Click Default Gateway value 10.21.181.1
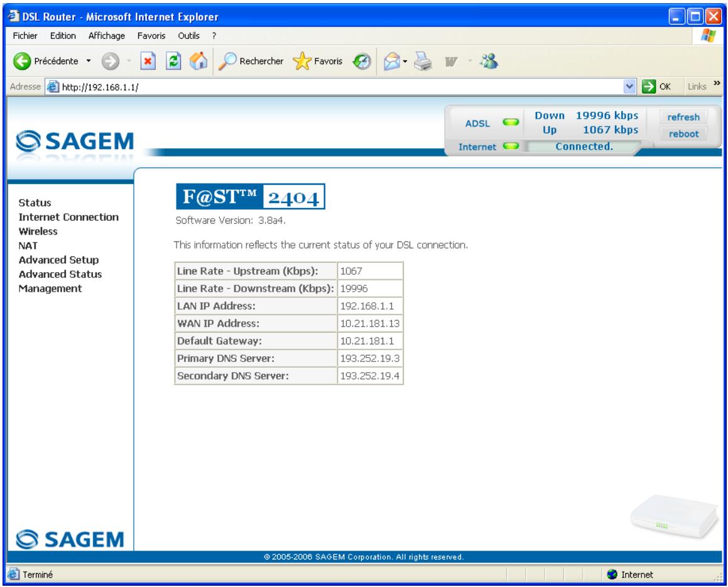Screen dimensions: 728x587 pos(367,341)
